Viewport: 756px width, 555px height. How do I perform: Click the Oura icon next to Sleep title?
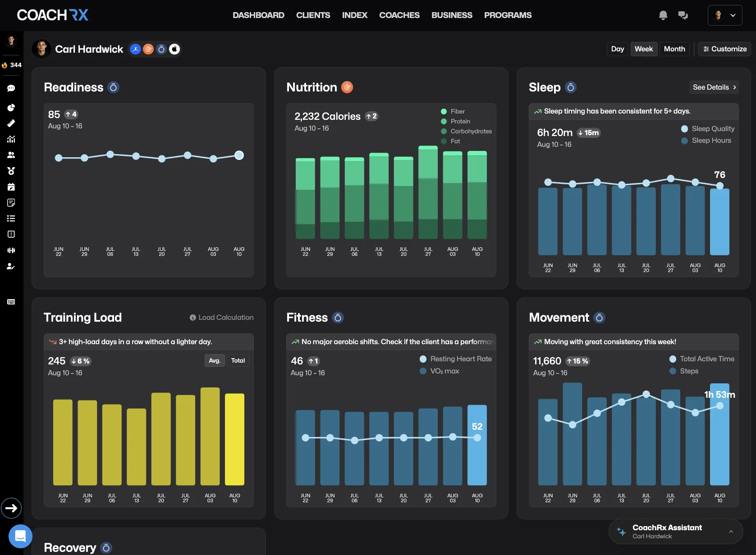571,87
